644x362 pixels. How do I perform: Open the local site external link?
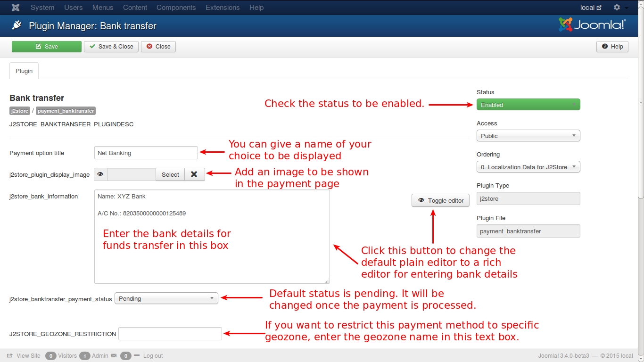click(591, 8)
